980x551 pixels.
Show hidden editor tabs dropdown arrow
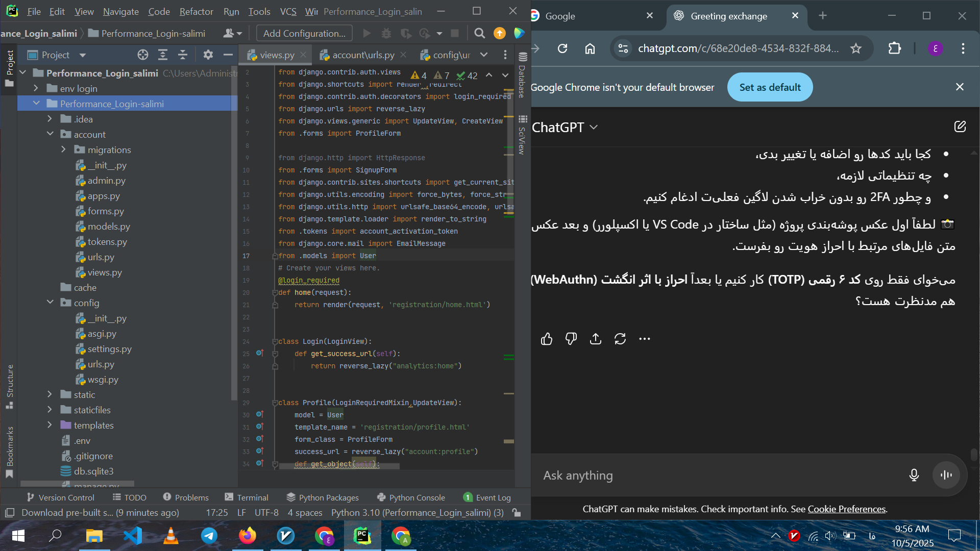pos(484,55)
